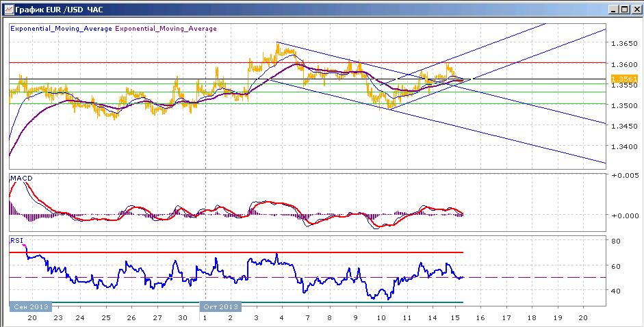Click the +0.000 MACD scale label
This screenshot has width=644, height=327.
[625, 215]
